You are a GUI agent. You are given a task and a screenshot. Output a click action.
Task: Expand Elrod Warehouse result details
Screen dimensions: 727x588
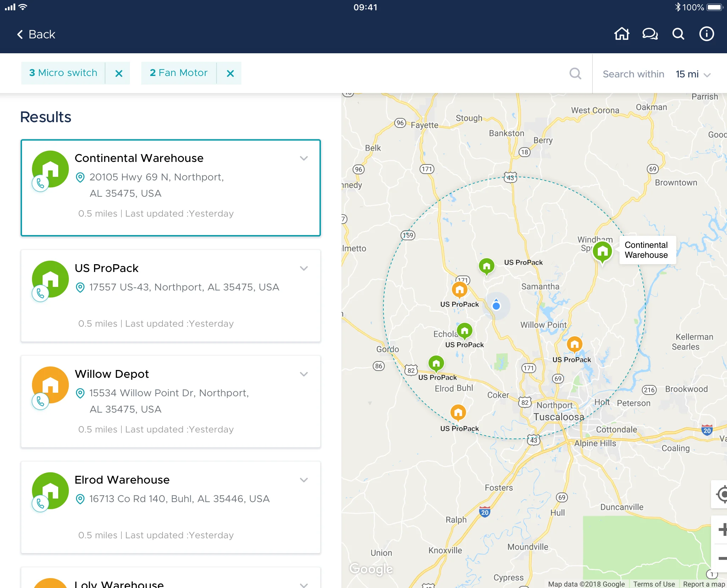[x=304, y=480]
